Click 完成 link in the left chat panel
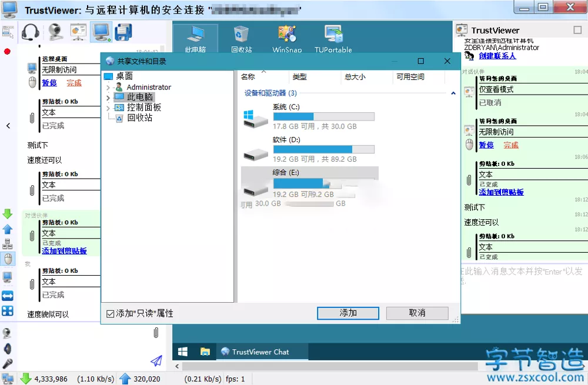Viewport: 588px width, 385px height. click(x=74, y=83)
